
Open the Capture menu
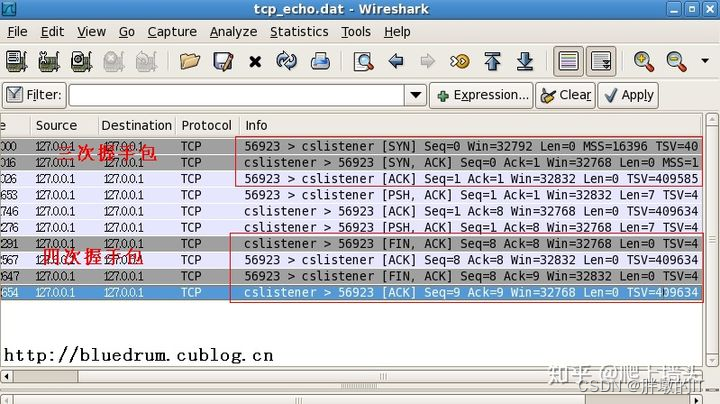pyautogui.click(x=172, y=32)
